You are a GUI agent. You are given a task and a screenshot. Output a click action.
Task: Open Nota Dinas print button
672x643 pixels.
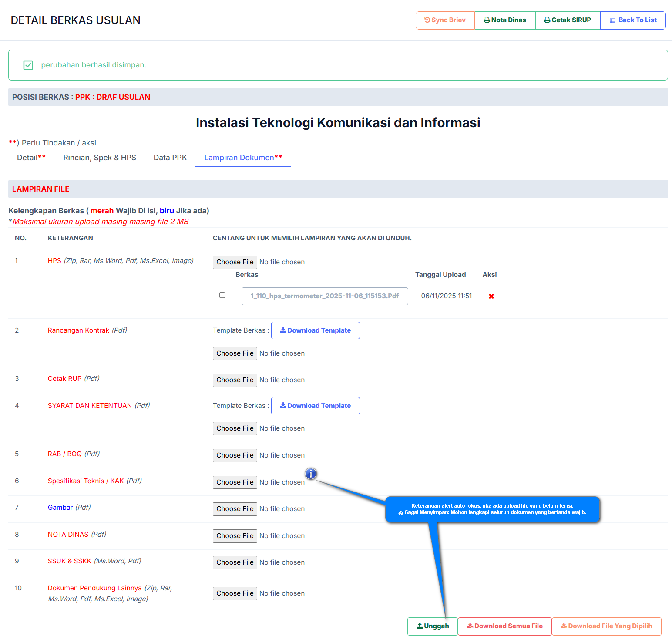(x=505, y=20)
